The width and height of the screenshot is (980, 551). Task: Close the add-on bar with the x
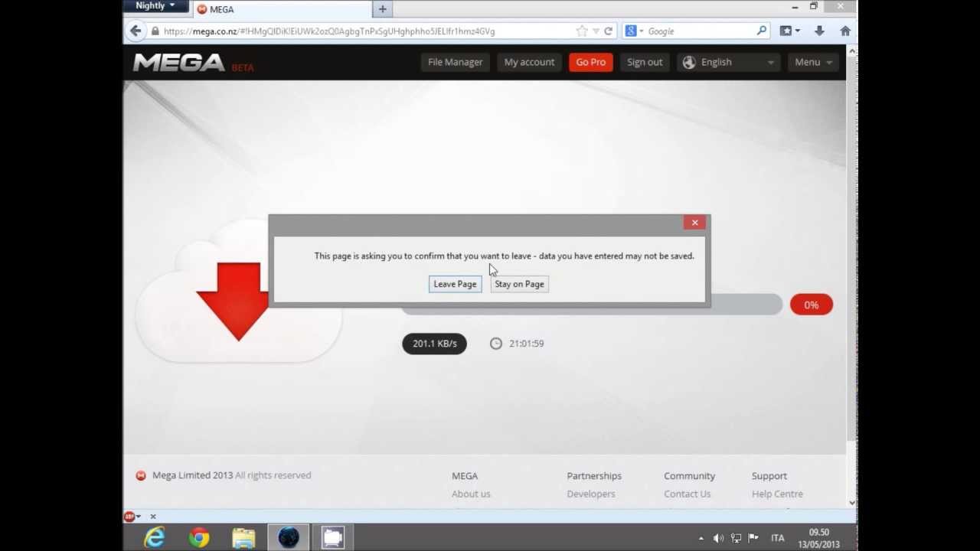pos(152,517)
